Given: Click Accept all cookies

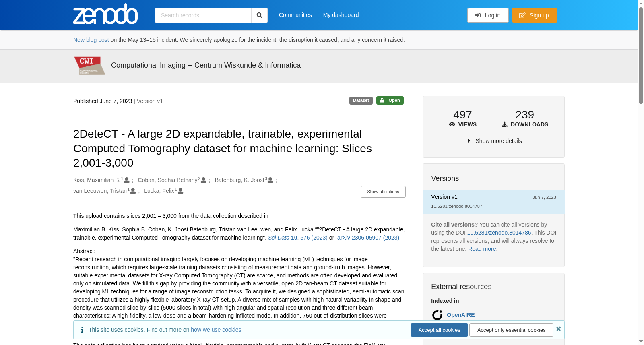Looking at the screenshot, I should [x=439, y=330].
